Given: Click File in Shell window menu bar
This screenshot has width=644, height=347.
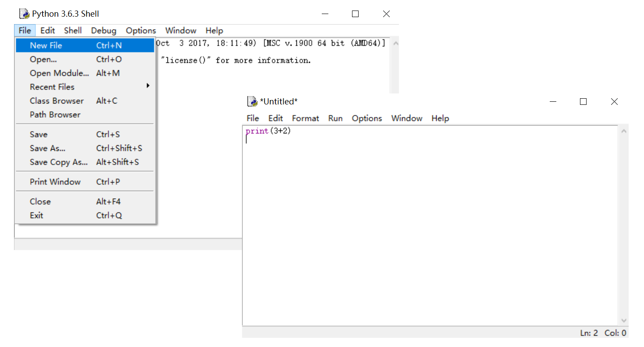Looking at the screenshot, I should point(25,31).
